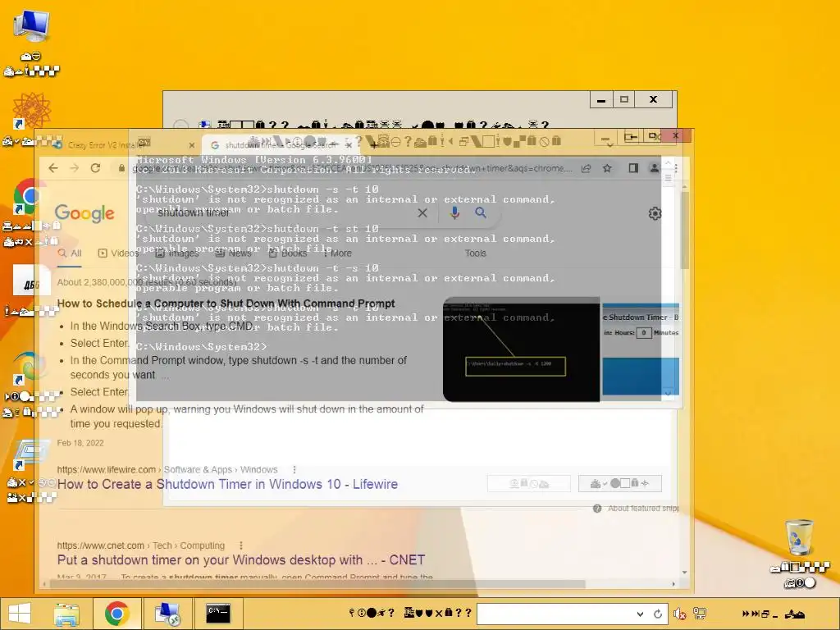
Task: Open the Lifewire shutdown timer result
Action: 228,484
